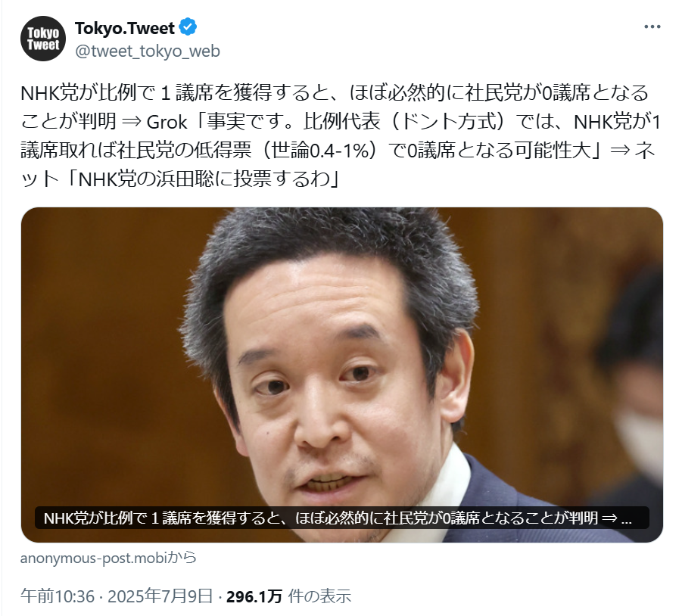Click the 午前10:36 timestamp
Screen dimensions: 682x616
[58, 596]
